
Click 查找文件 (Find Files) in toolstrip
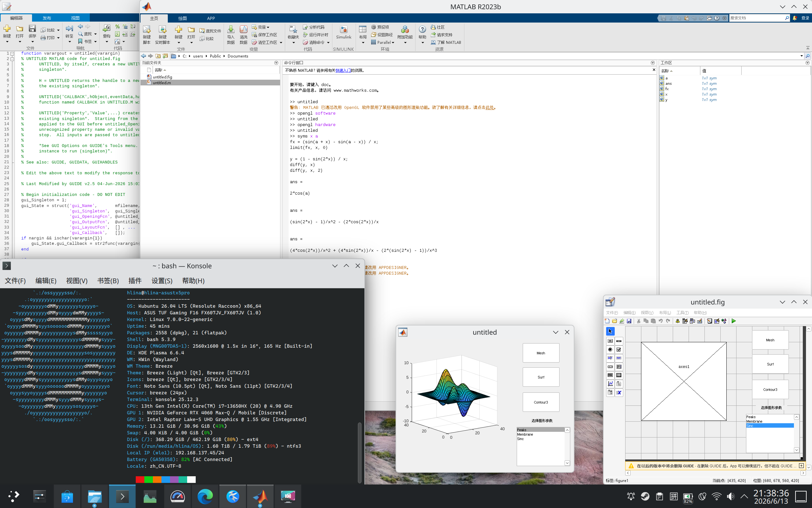(210, 31)
